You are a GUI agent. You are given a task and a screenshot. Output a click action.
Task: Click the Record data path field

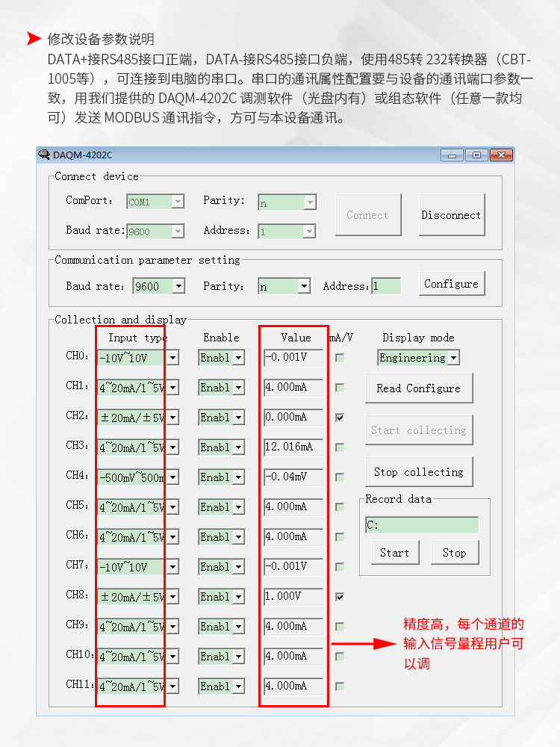click(421, 525)
